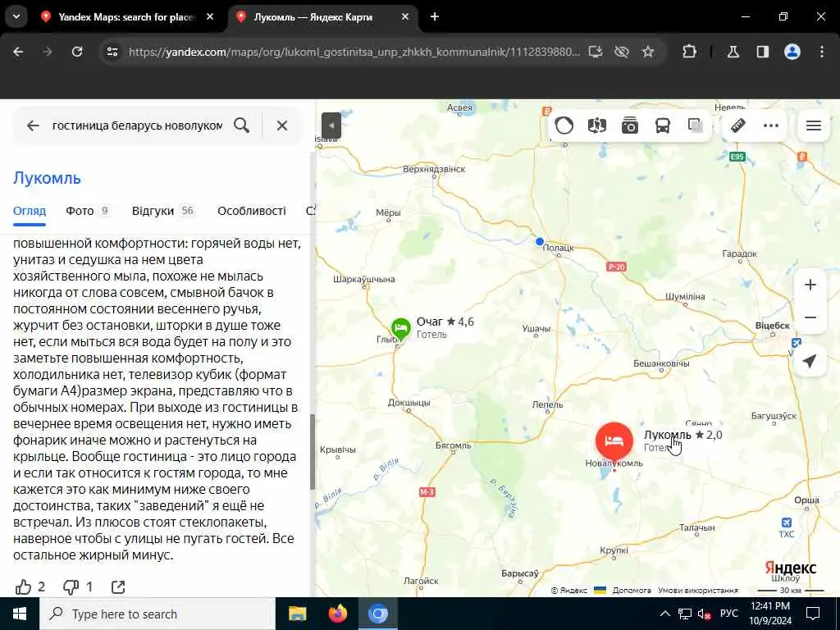Open the Yandex Maps hamburger menu
Viewport: 840px width, 630px height.
tap(813, 126)
